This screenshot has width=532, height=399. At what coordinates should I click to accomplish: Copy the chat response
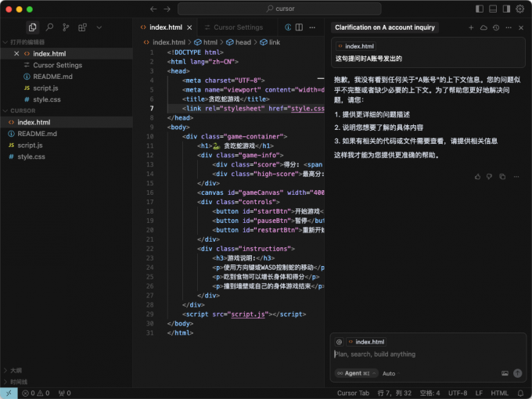[x=502, y=177]
